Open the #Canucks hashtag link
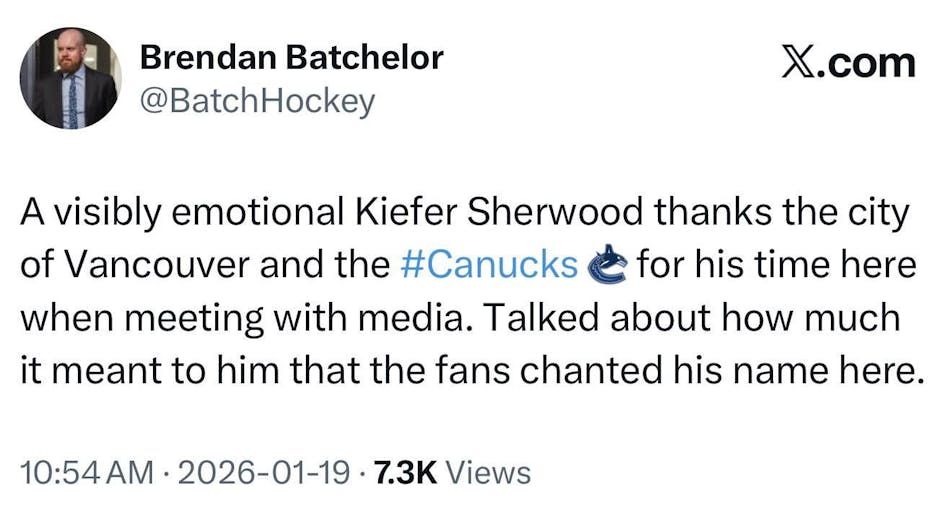Viewport: 952px width, 519px height. click(489, 266)
